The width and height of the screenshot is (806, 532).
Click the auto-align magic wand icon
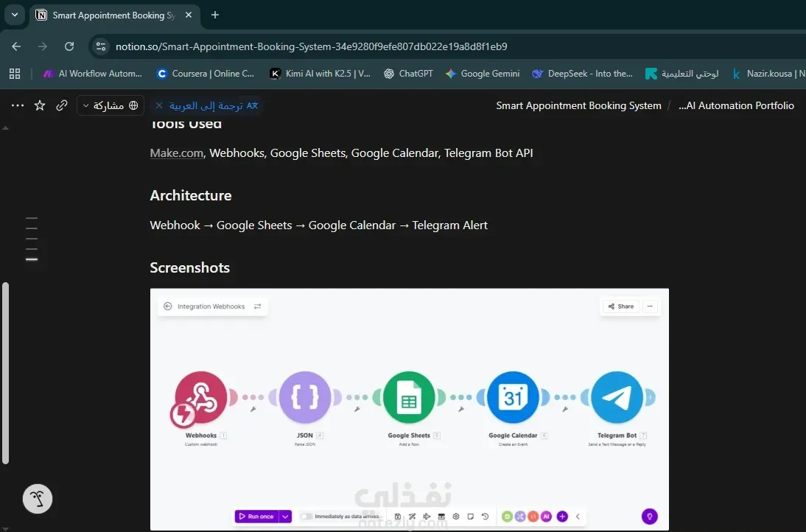(413, 517)
